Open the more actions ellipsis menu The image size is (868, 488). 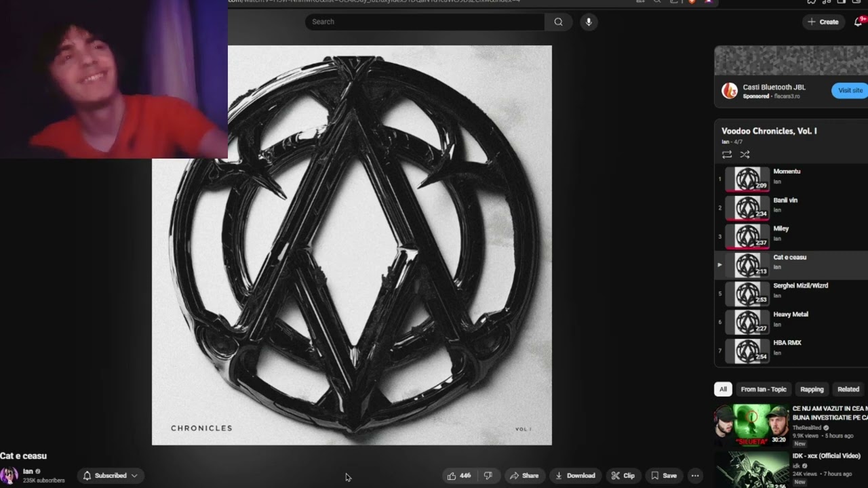click(694, 476)
